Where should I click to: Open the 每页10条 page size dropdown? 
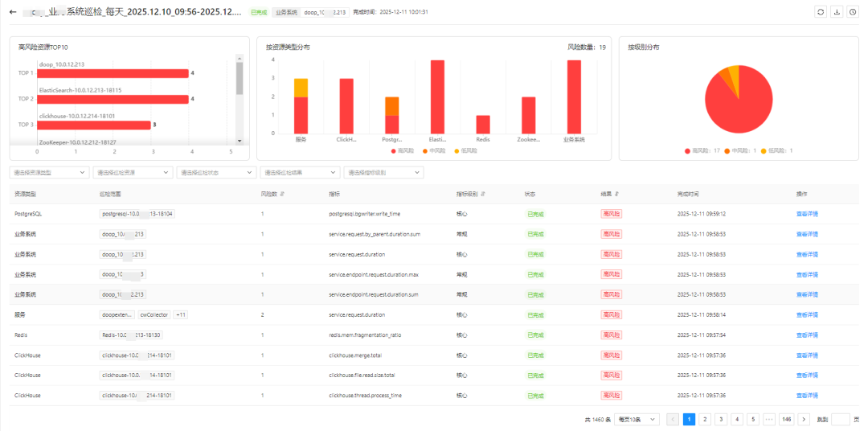(x=637, y=420)
